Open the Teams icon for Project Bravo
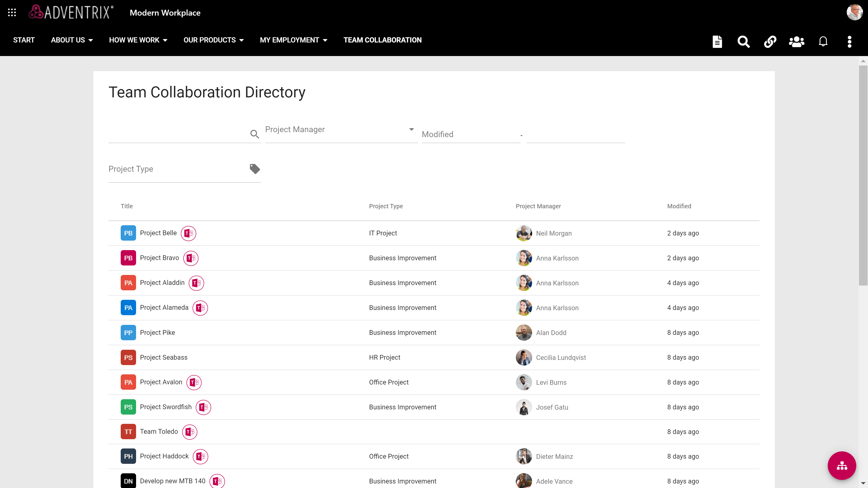868x488 pixels. 191,258
